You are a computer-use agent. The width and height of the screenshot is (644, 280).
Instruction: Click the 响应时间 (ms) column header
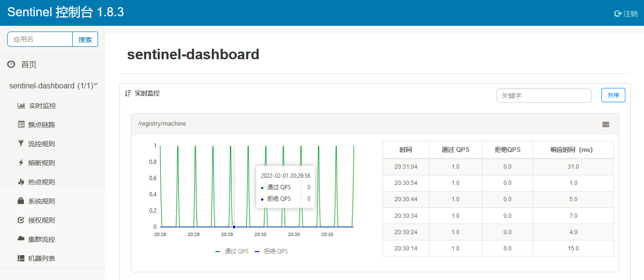coord(573,150)
